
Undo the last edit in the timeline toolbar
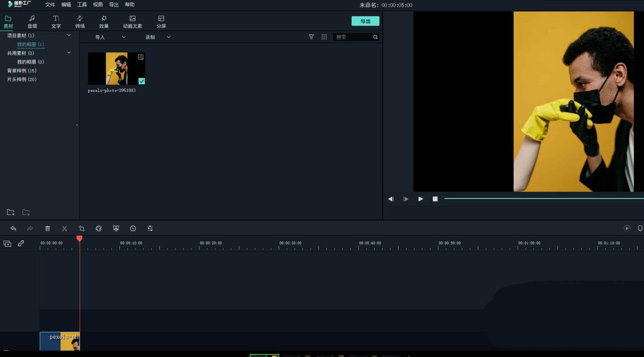(x=13, y=228)
